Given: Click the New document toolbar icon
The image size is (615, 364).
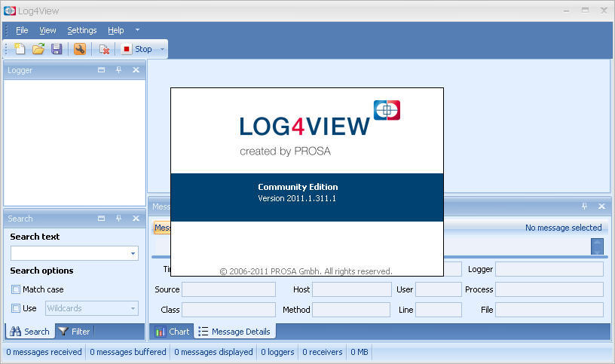Looking at the screenshot, I should (x=20, y=49).
